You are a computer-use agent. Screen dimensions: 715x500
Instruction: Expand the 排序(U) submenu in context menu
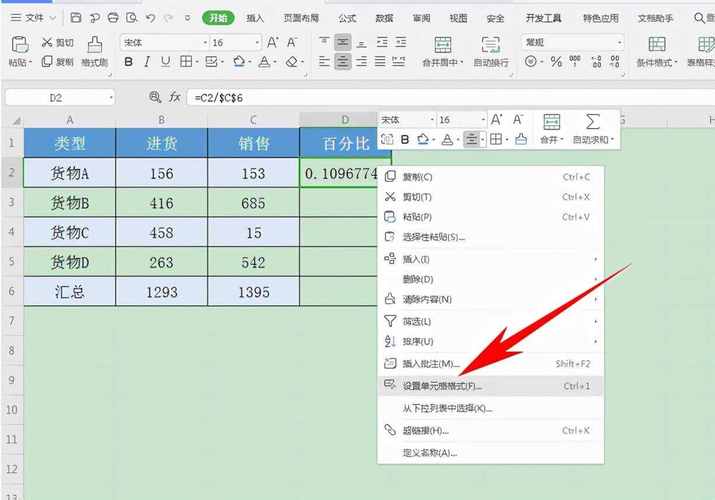[x=491, y=341]
